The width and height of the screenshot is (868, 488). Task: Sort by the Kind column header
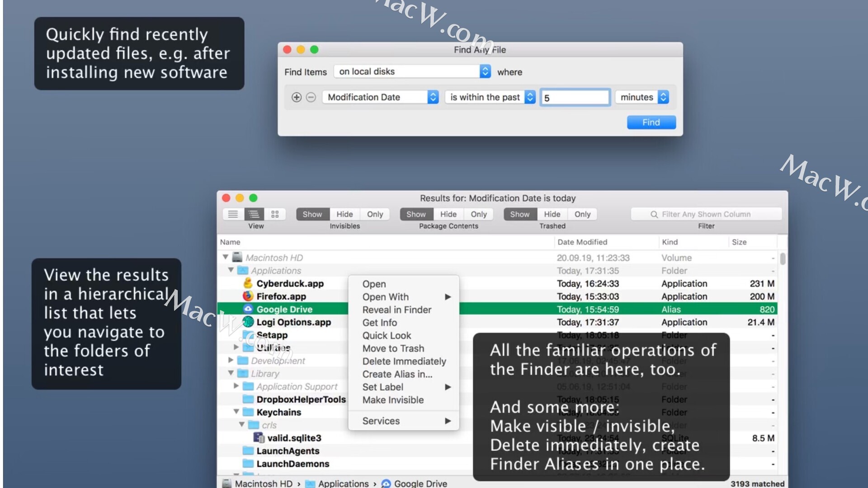coord(693,242)
